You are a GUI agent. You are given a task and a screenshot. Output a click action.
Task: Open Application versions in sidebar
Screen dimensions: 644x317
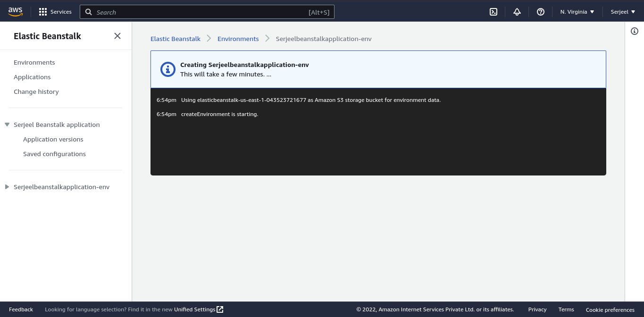(53, 139)
